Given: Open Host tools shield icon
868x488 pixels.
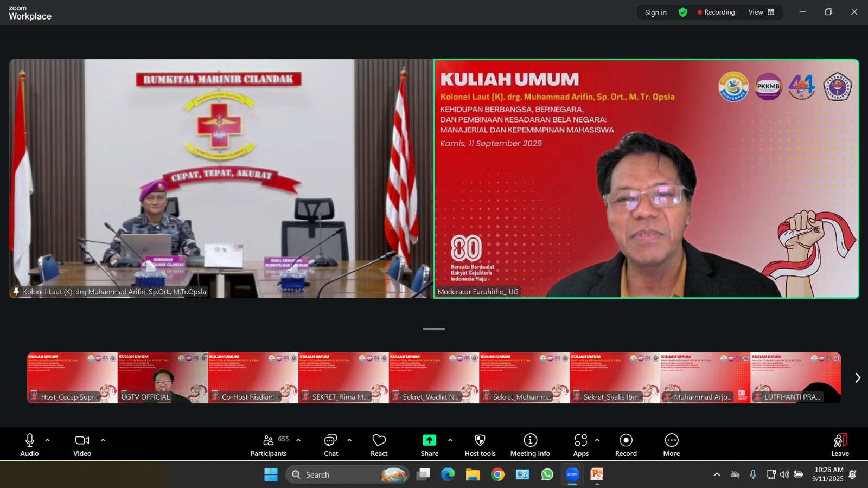Looking at the screenshot, I should tap(480, 440).
